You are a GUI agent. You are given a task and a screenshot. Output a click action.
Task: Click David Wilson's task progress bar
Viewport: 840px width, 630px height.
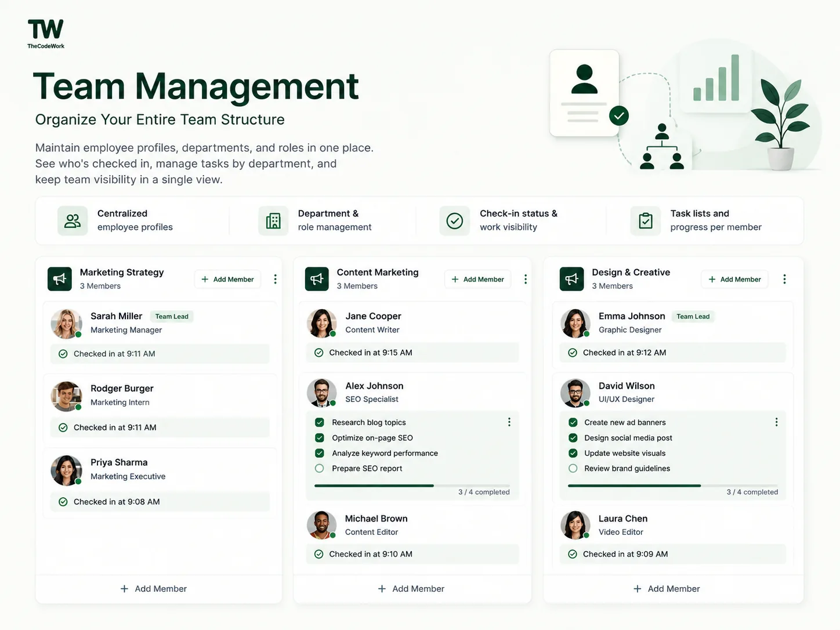673,486
